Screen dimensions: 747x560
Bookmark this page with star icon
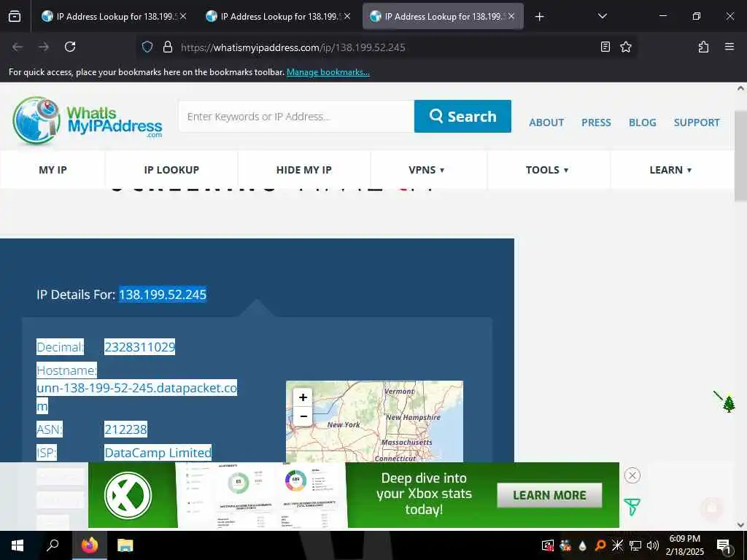625,47
